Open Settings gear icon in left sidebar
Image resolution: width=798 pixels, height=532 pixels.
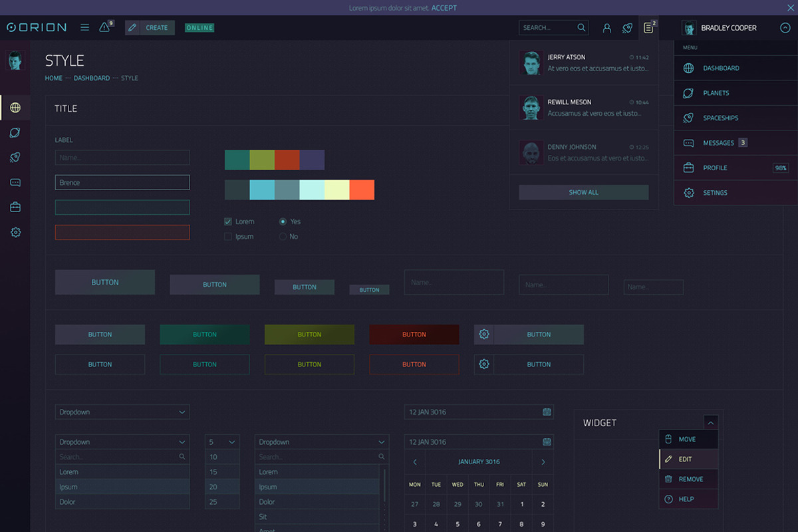click(x=15, y=232)
